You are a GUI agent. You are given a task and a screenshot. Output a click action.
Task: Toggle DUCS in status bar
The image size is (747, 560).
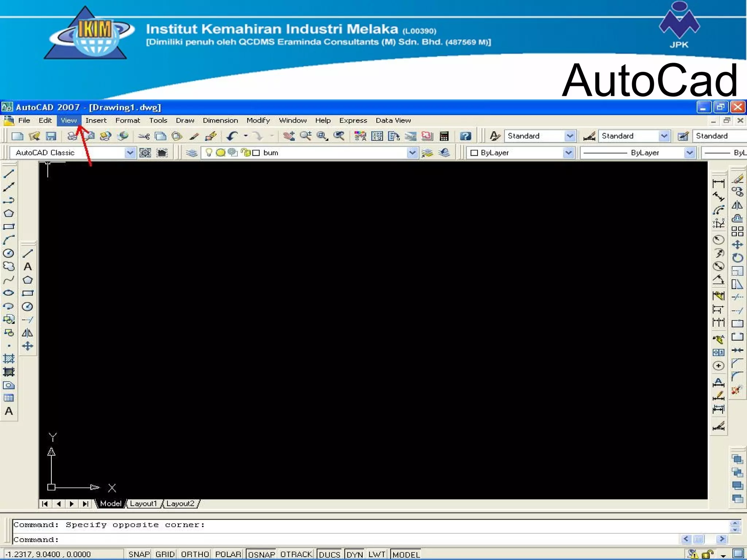(x=329, y=555)
